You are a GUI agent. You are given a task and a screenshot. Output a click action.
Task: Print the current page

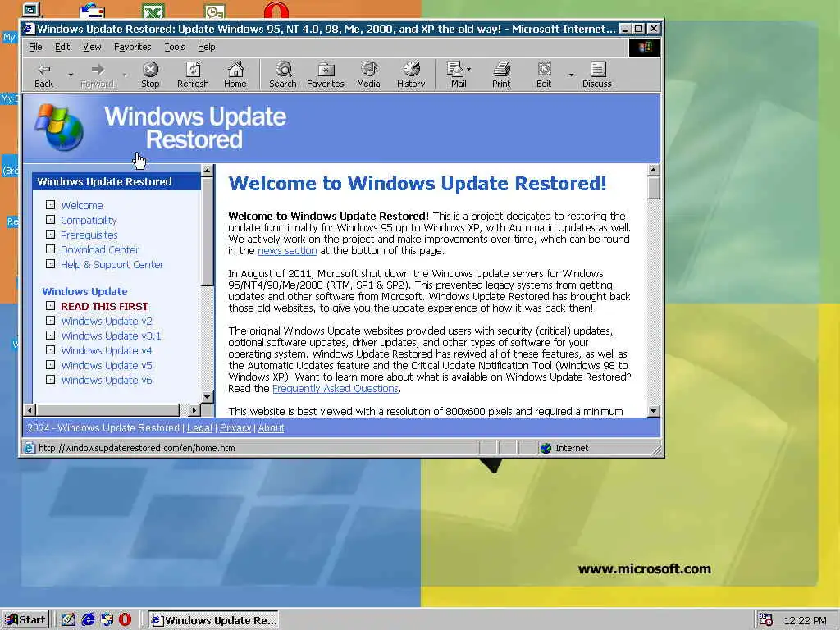(501, 75)
